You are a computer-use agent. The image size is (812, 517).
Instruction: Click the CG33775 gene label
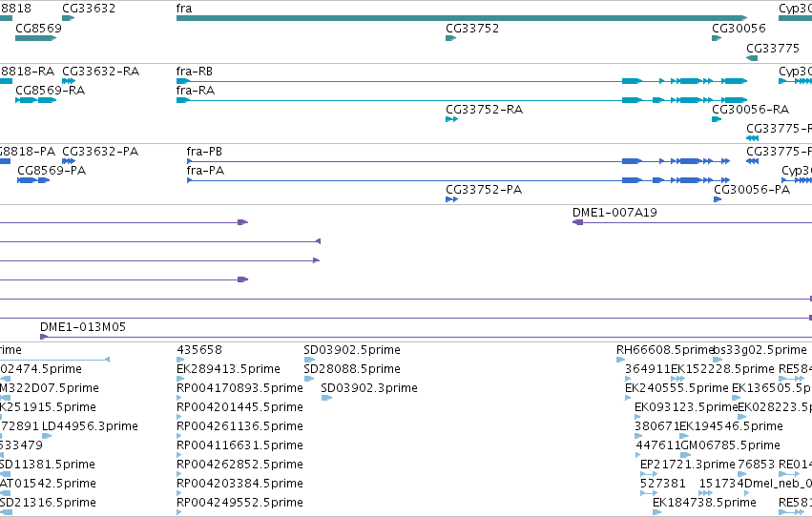click(773, 48)
